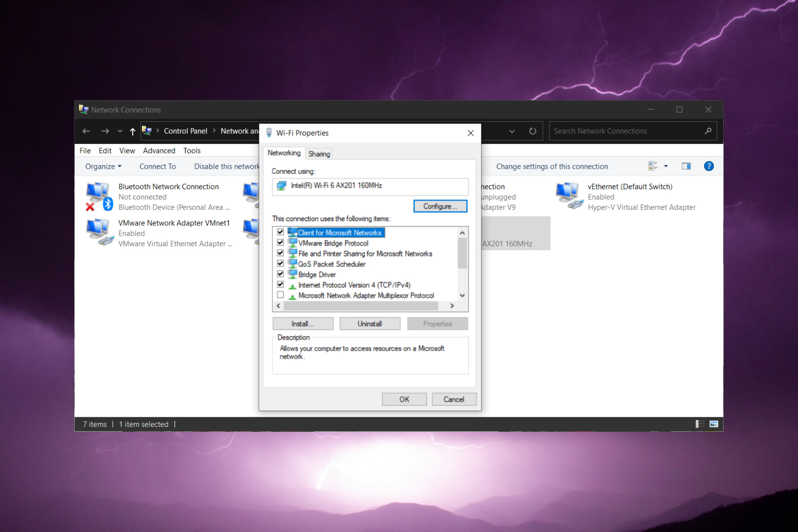Click Change settings of this connection

[552, 166]
